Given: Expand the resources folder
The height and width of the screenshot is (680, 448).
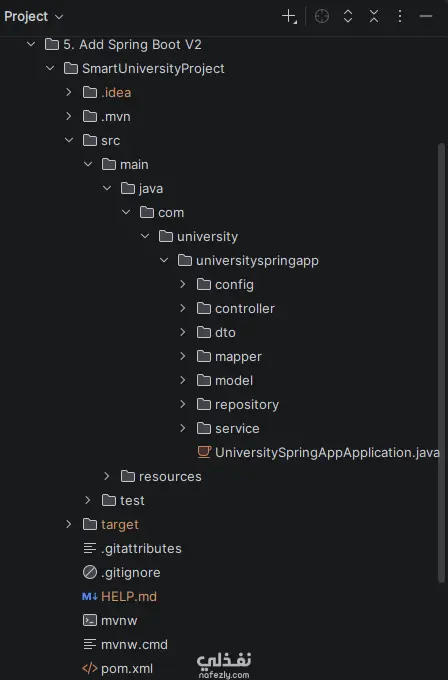Looking at the screenshot, I should coord(107,476).
